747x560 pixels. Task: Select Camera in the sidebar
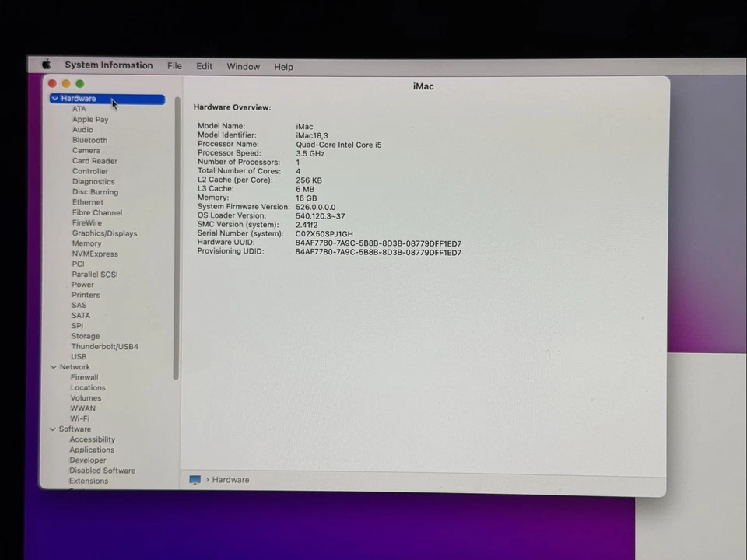tap(86, 150)
